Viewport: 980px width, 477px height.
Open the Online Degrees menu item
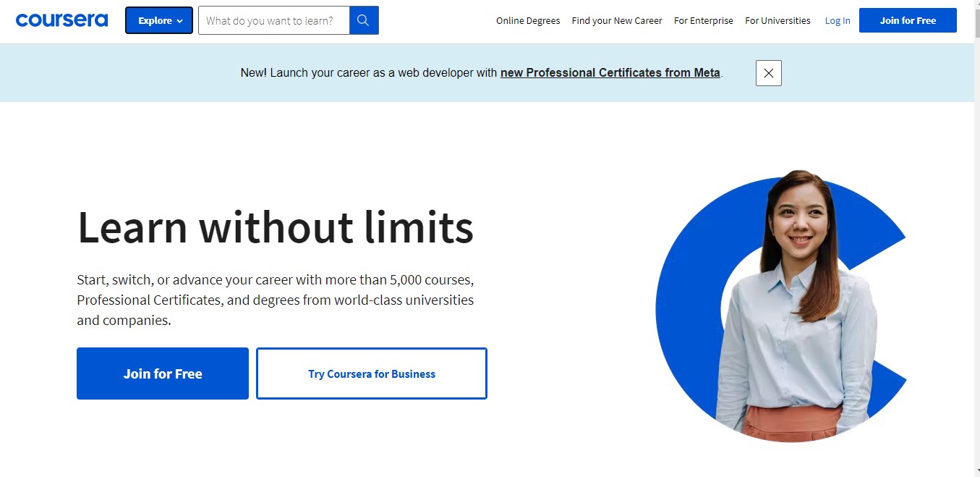click(528, 20)
